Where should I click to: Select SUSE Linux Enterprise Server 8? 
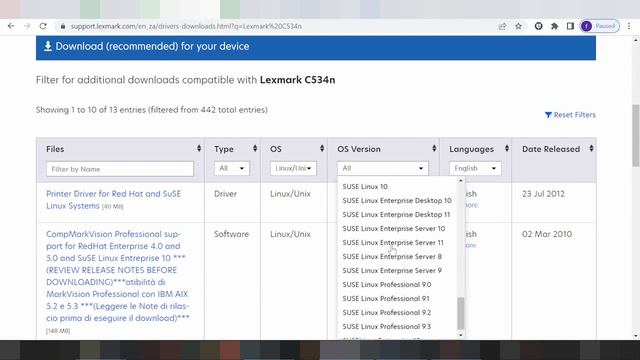tap(397, 256)
